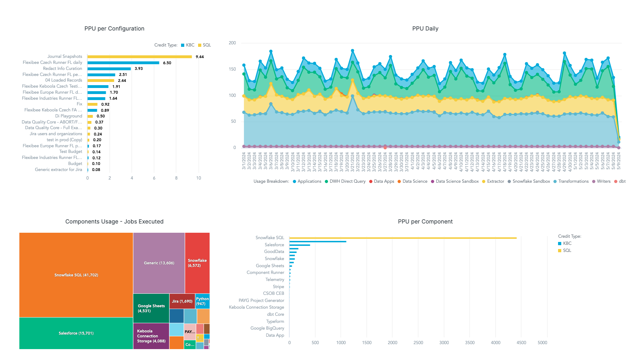639x364 pixels.
Task: Toggle DWH Direct Query legend item
Action: 345,181
